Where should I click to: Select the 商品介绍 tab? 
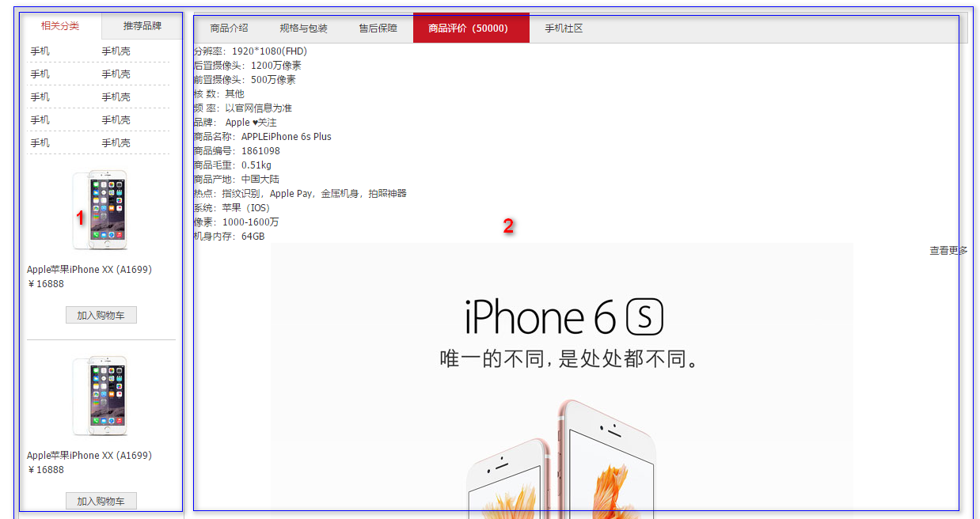pos(229,28)
